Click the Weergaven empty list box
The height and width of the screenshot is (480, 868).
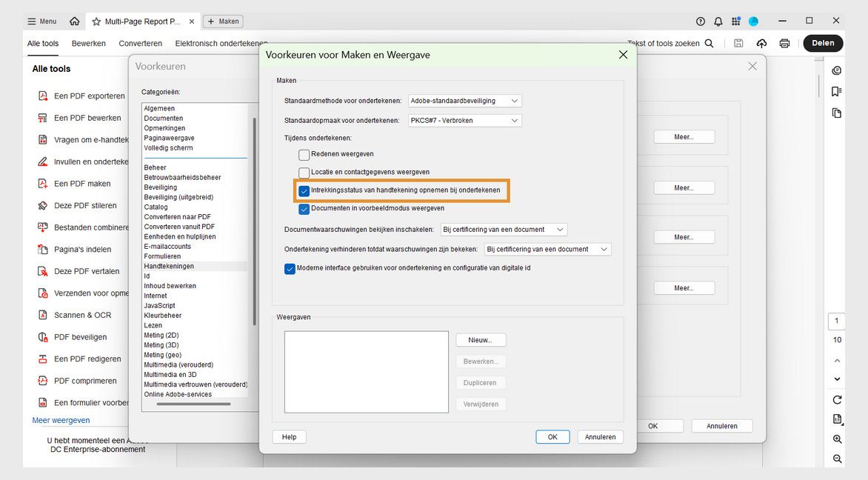[367, 372]
